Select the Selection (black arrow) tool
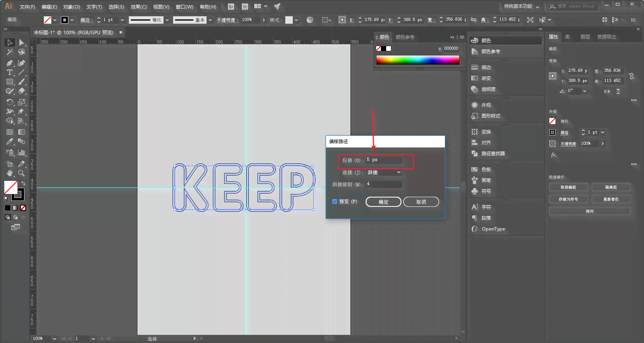644x343 pixels. coord(10,42)
